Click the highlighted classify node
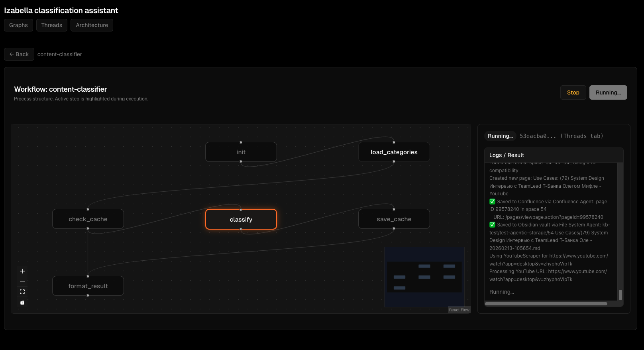This screenshot has height=350, width=644. point(241,220)
